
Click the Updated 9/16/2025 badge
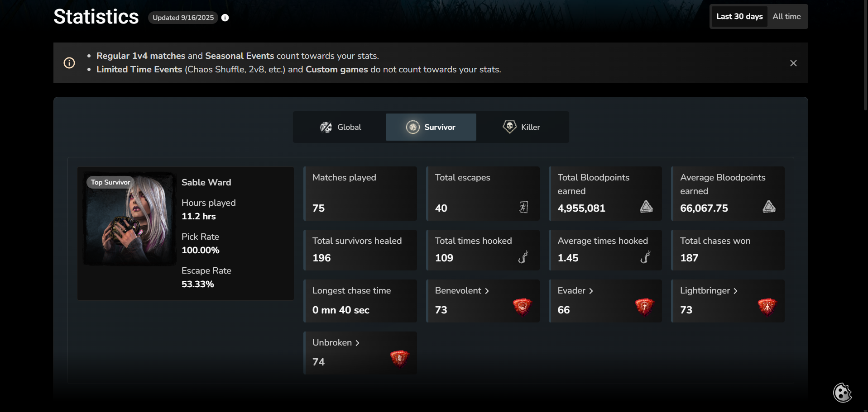183,18
